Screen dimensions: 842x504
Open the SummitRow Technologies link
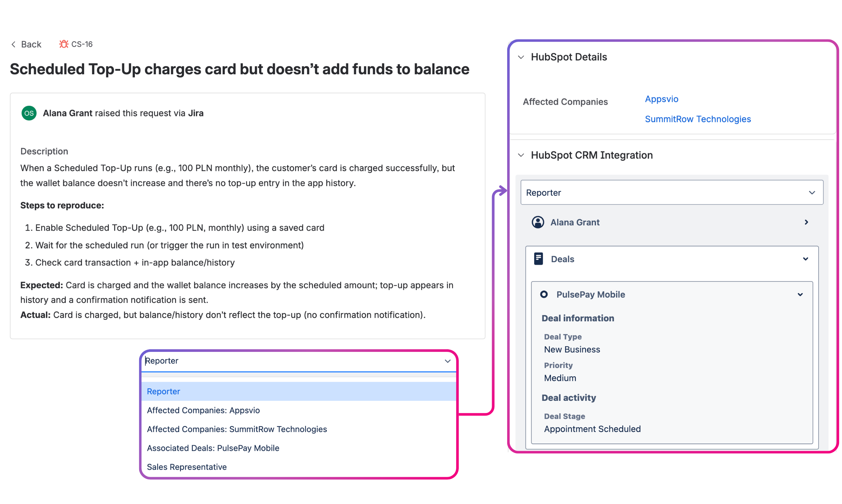point(698,119)
